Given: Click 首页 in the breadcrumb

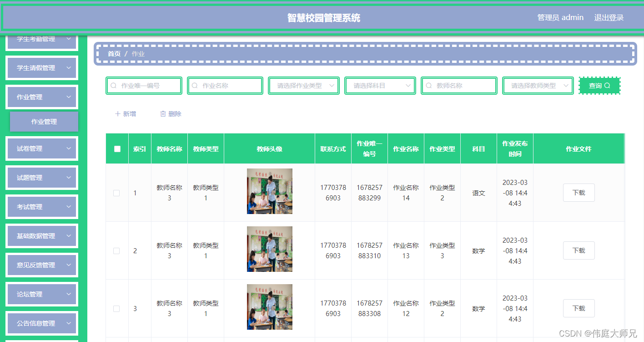Looking at the screenshot, I should point(114,54).
